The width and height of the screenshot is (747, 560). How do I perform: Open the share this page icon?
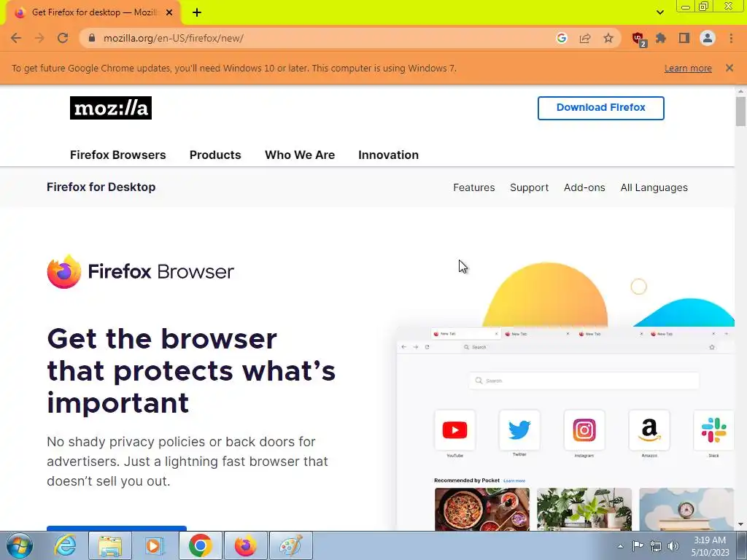pos(585,38)
